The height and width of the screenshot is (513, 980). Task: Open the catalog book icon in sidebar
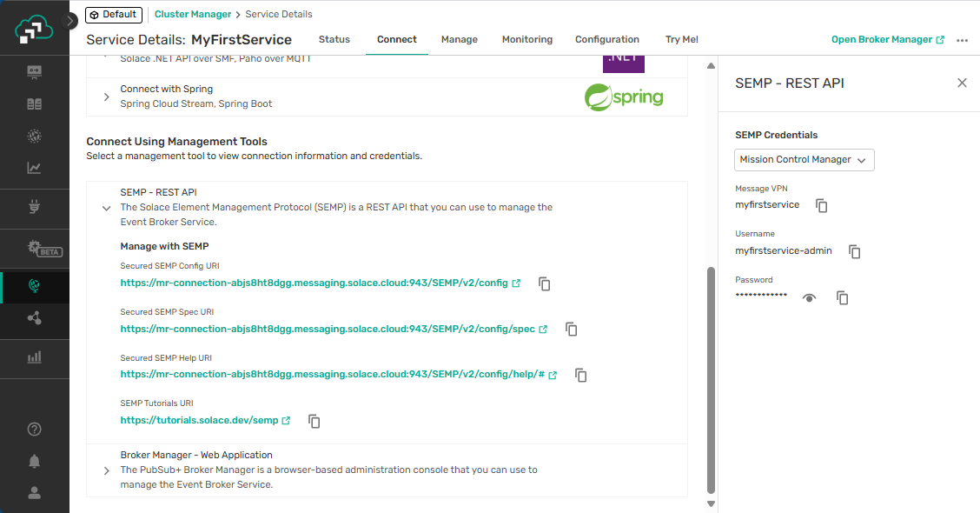35,103
